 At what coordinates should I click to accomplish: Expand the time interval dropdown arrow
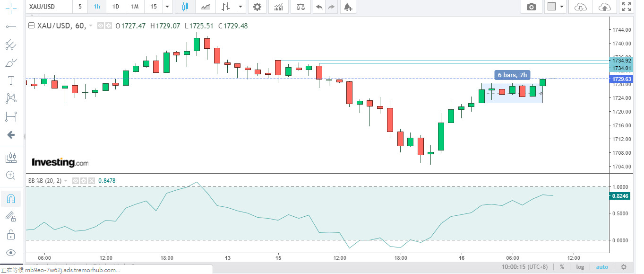click(x=167, y=7)
